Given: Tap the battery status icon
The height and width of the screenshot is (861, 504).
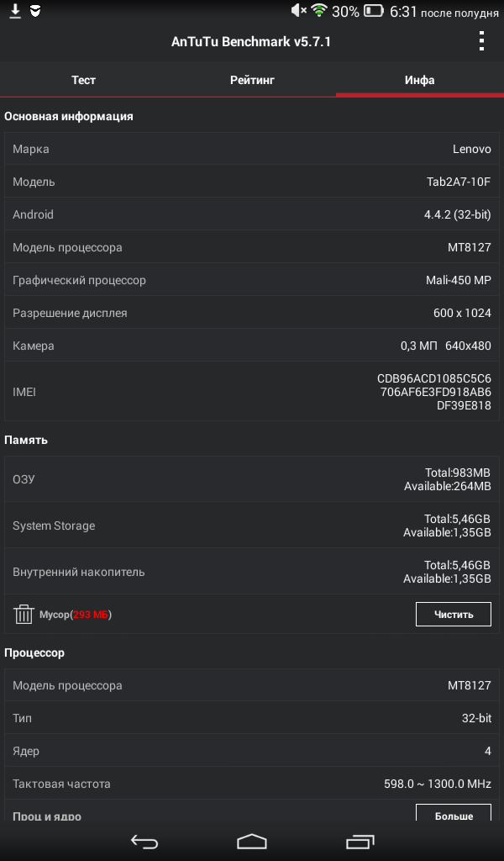Looking at the screenshot, I should pos(374,10).
